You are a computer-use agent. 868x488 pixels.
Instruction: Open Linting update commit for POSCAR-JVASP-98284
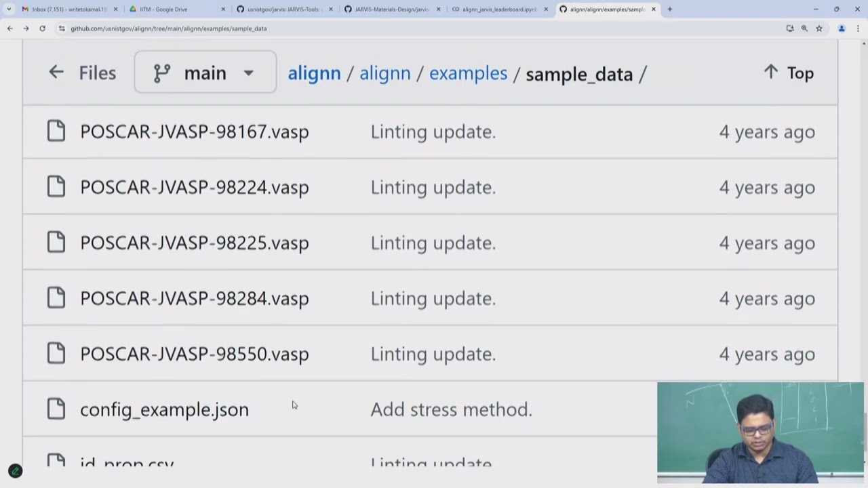tap(433, 298)
